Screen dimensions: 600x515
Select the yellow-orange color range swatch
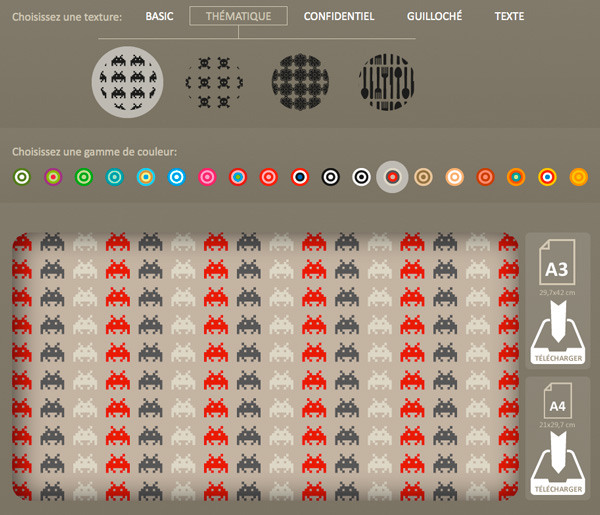(579, 177)
